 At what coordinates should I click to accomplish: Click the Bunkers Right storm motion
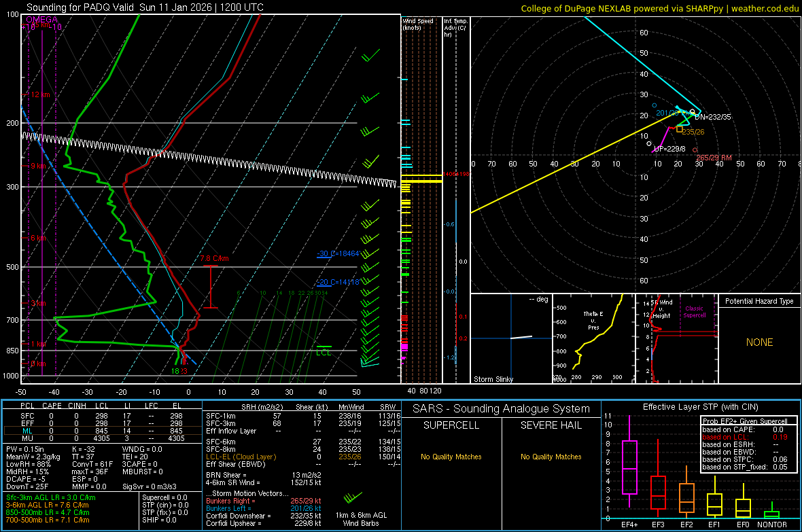[x=264, y=501]
